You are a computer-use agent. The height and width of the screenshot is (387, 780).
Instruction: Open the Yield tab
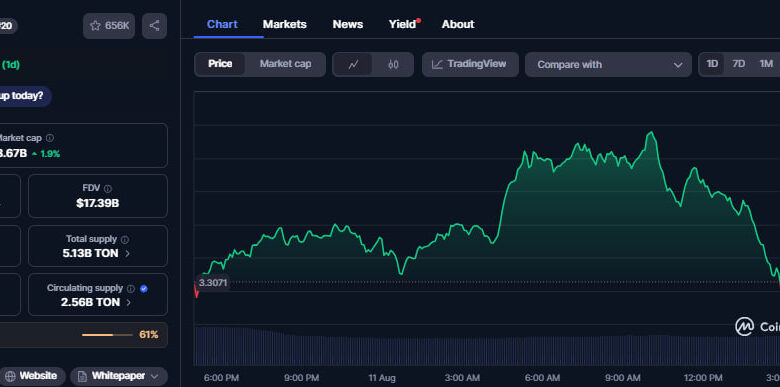coord(402,24)
